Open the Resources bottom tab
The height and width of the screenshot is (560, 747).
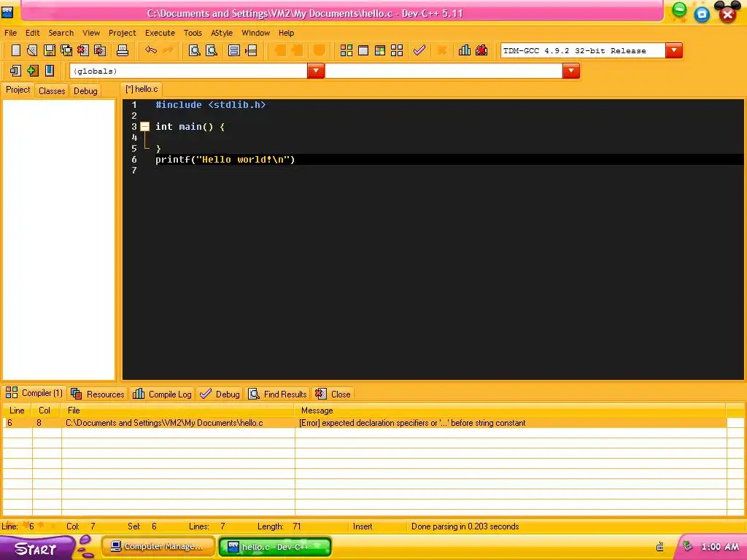[98, 394]
